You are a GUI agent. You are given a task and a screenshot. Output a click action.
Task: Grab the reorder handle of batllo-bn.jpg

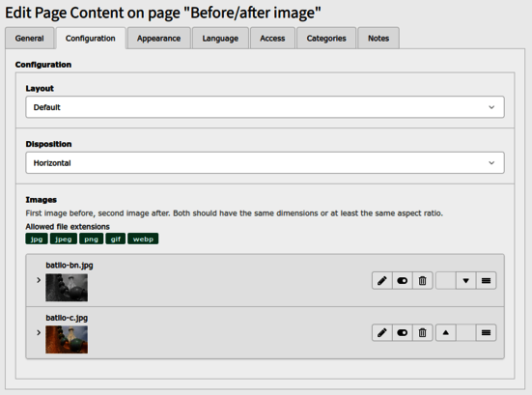click(x=487, y=281)
